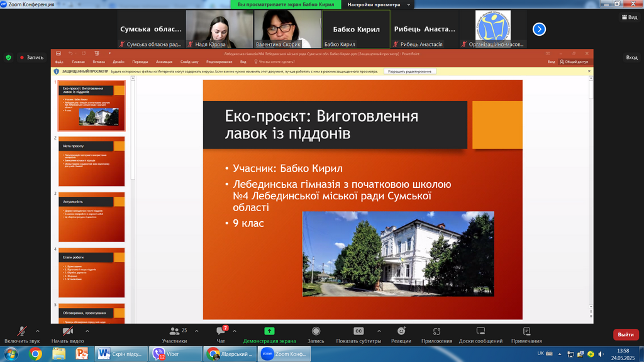Screen dimensions: 644x362
Task: Click the green encryption shield icon
Action: tap(9, 57)
